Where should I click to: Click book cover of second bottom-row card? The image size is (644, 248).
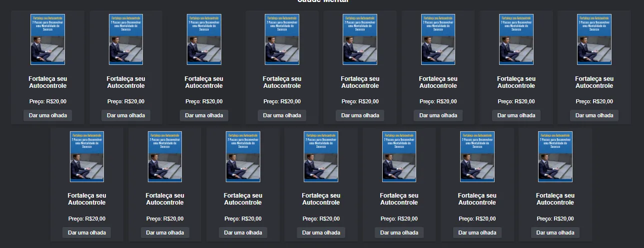pyautogui.click(x=165, y=157)
